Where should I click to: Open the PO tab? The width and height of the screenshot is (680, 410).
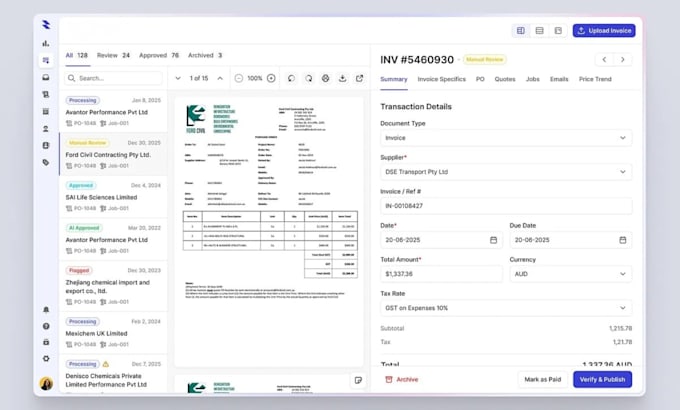480,79
